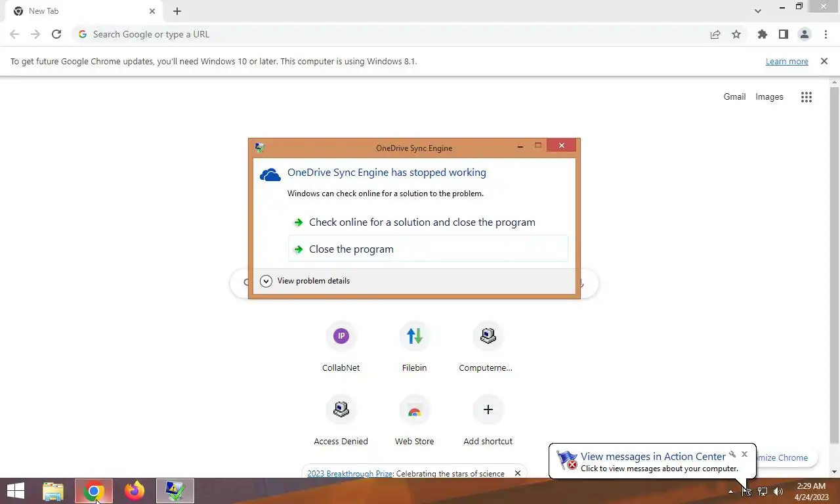
Task: Open the Computerne... shortcut
Action: pyautogui.click(x=488, y=347)
